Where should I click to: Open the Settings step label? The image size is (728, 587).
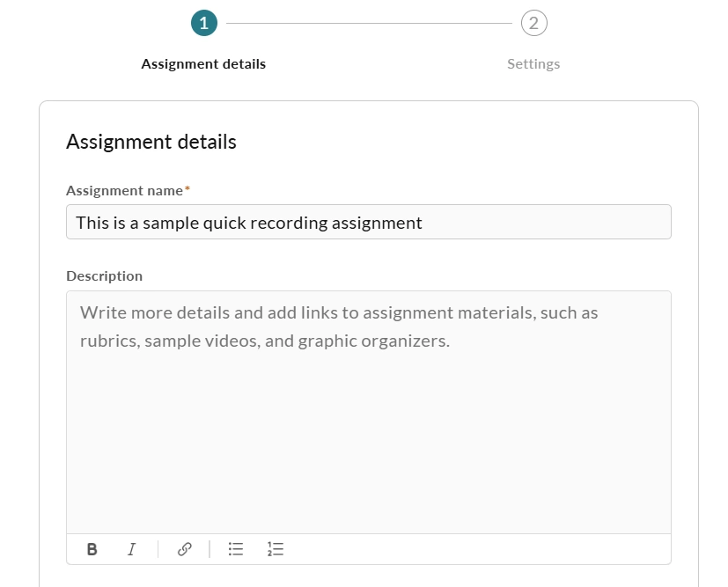[x=533, y=64]
